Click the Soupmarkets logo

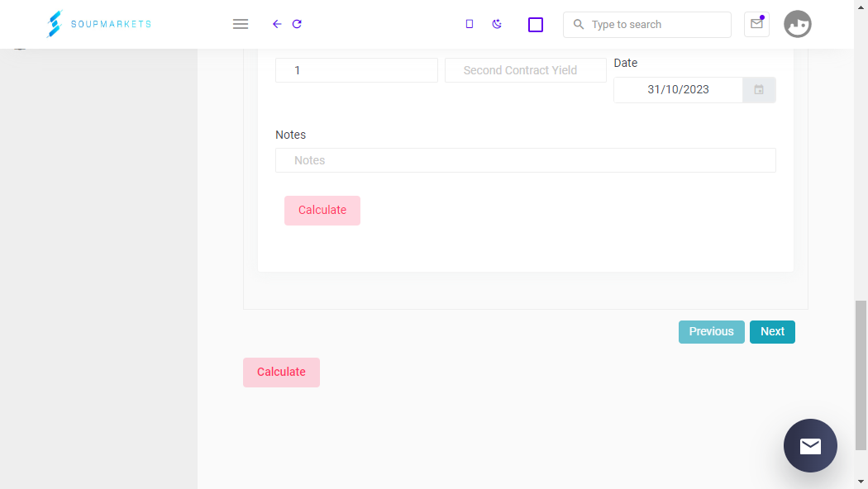pos(99,24)
